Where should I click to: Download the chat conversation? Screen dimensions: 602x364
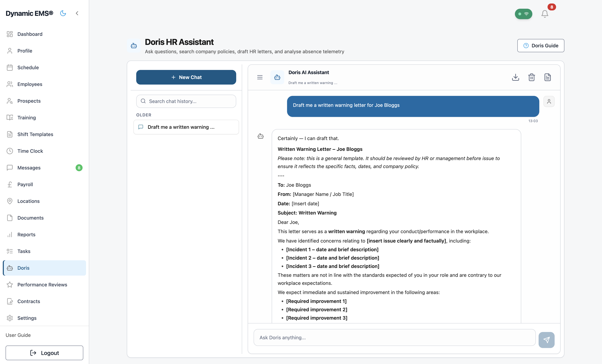(x=515, y=77)
